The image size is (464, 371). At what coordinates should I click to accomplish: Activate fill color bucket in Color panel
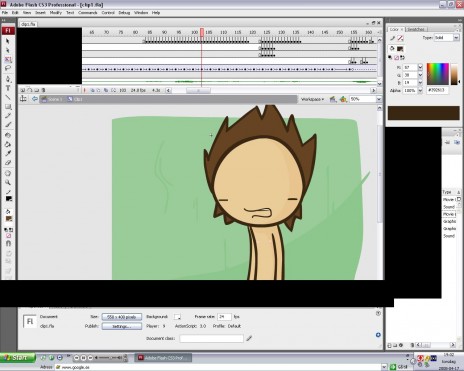[392, 49]
